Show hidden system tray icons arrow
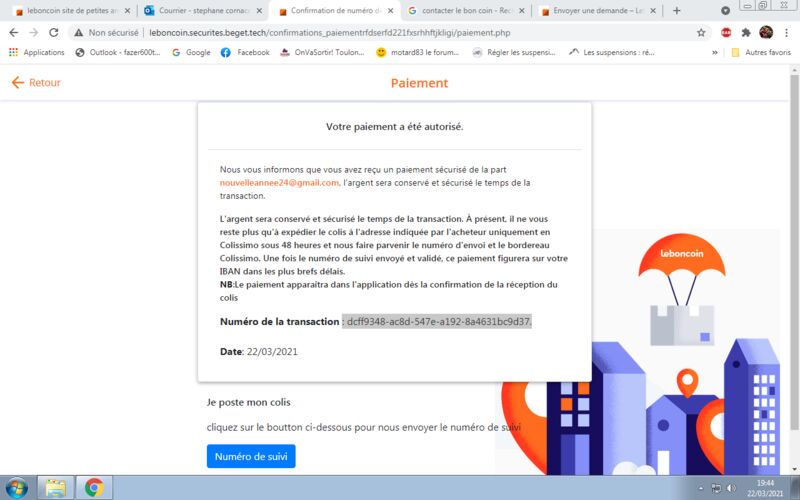This screenshot has height=500, width=800. (x=701, y=489)
